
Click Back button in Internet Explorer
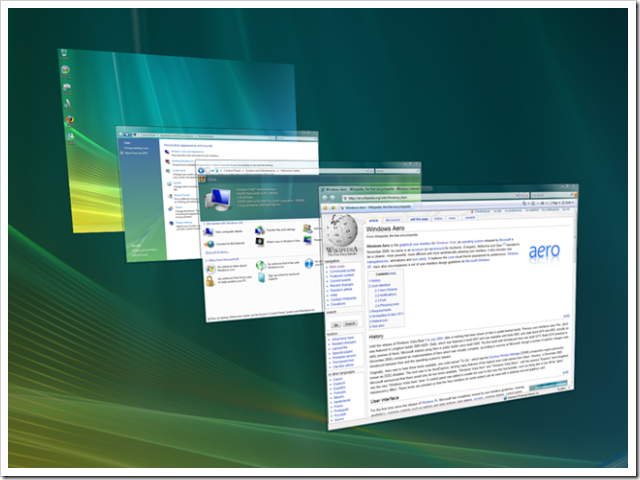tap(325, 198)
